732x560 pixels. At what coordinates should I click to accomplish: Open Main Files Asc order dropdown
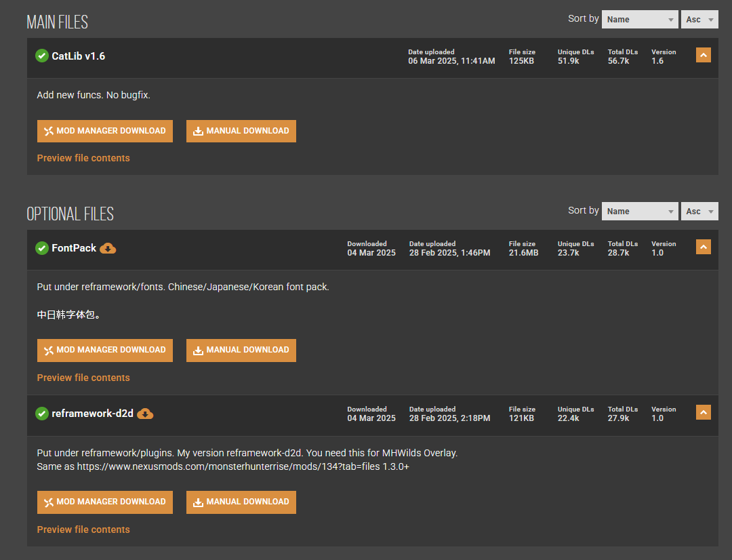pyautogui.click(x=699, y=20)
